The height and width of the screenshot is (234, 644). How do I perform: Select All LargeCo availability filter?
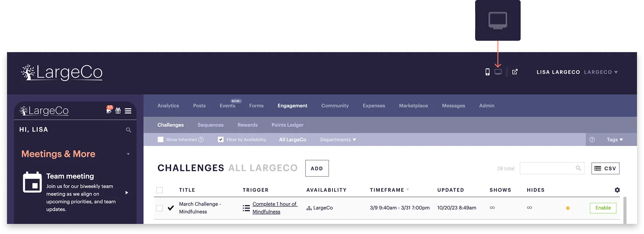coord(293,140)
